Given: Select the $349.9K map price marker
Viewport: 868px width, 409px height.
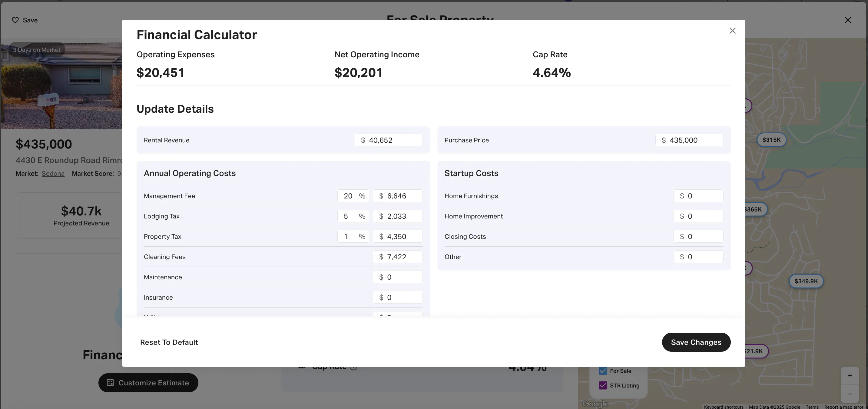Looking at the screenshot, I should coord(806,281).
